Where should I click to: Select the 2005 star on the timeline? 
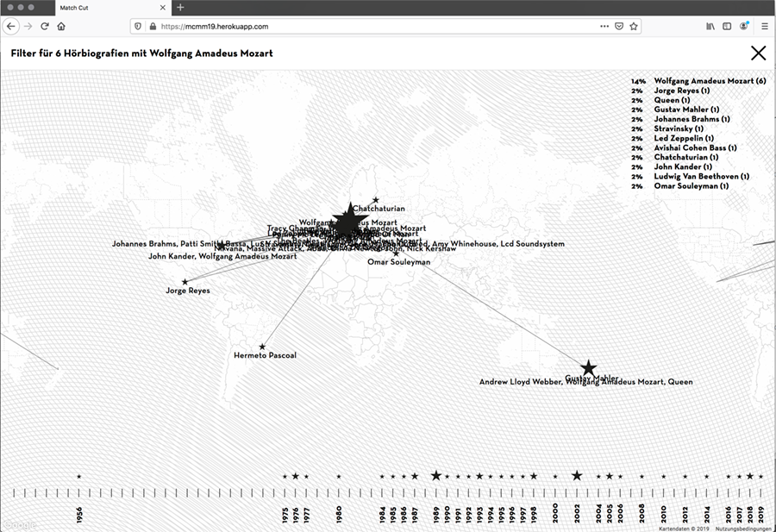[610, 476]
